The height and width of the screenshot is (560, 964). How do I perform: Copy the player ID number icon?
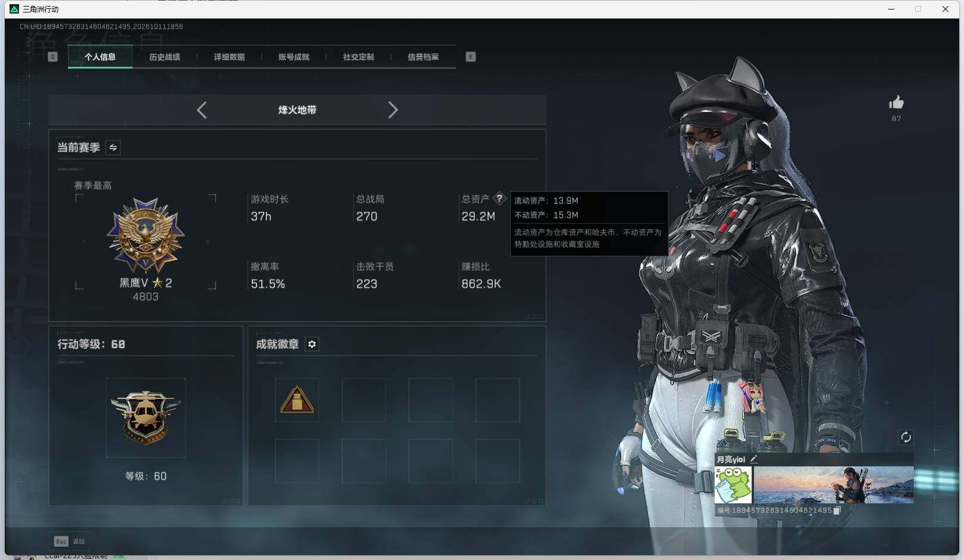[837, 511]
